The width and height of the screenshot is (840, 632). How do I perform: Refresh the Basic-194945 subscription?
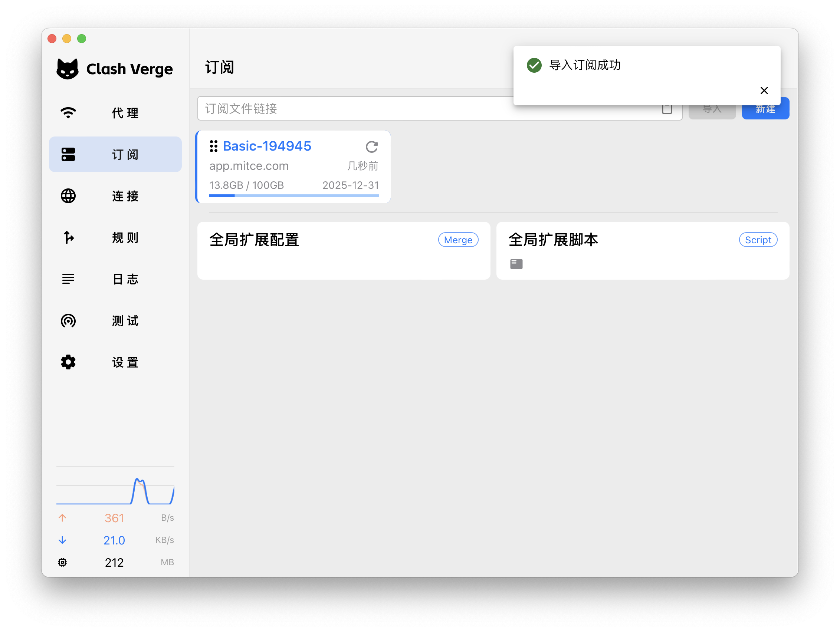pos(371,147)
